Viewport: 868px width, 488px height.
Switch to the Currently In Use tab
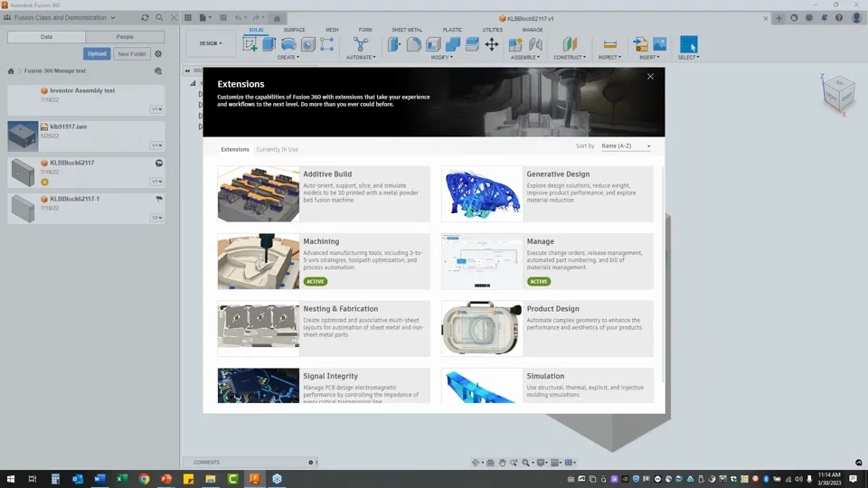tap(277, 149)
